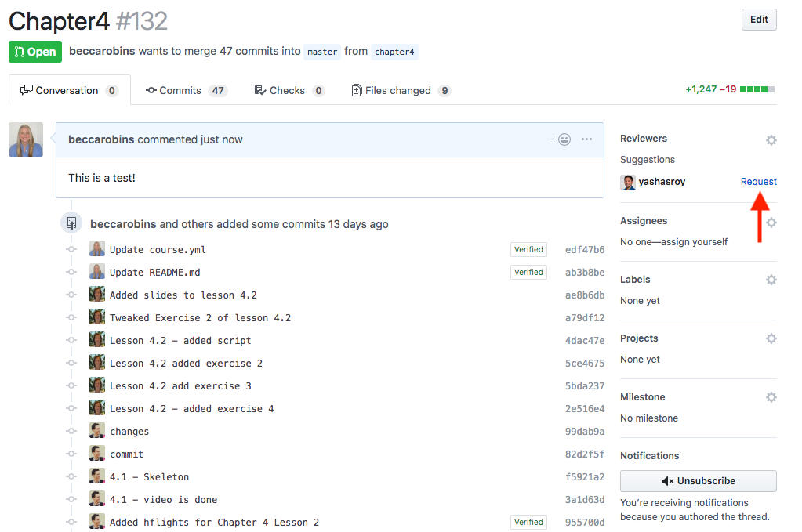Click commit hash 4dac47e
This screenshot has width=802, height=532.
point(585,341)
